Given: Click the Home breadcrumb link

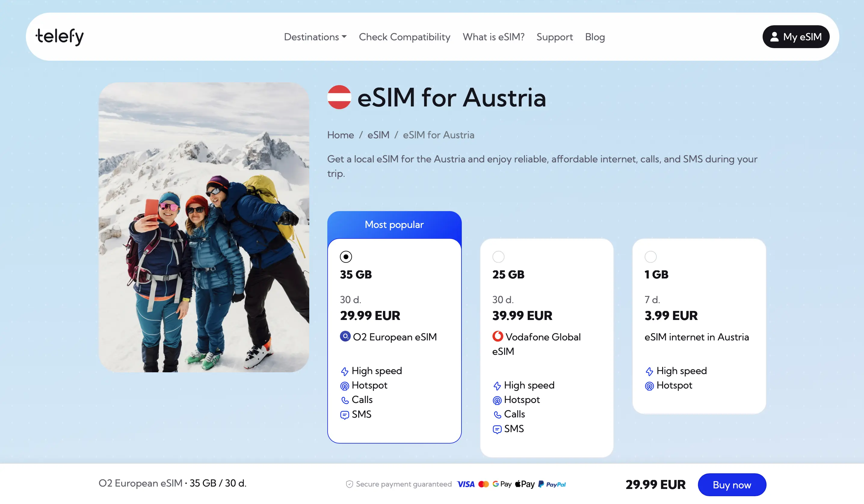Looking at the screenshot, I should coord(341,135).
